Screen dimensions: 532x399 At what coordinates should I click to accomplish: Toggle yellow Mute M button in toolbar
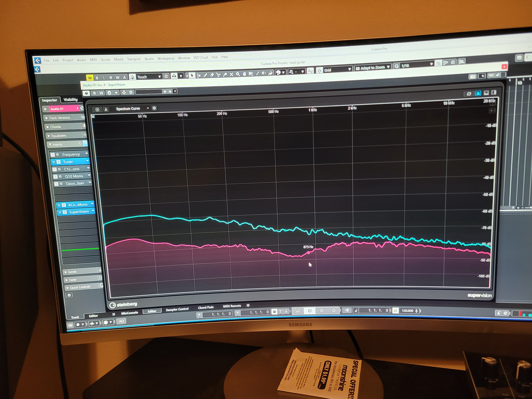coord(90,78)
